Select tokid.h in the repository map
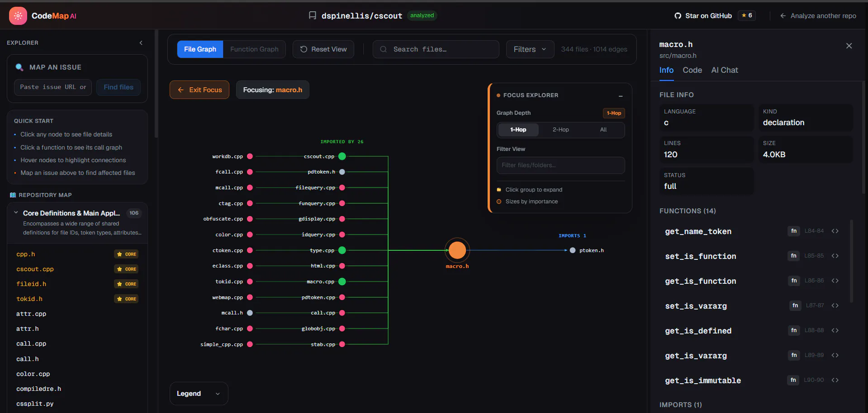This screenshot has height=413, width=868. (x=29, y=299)
